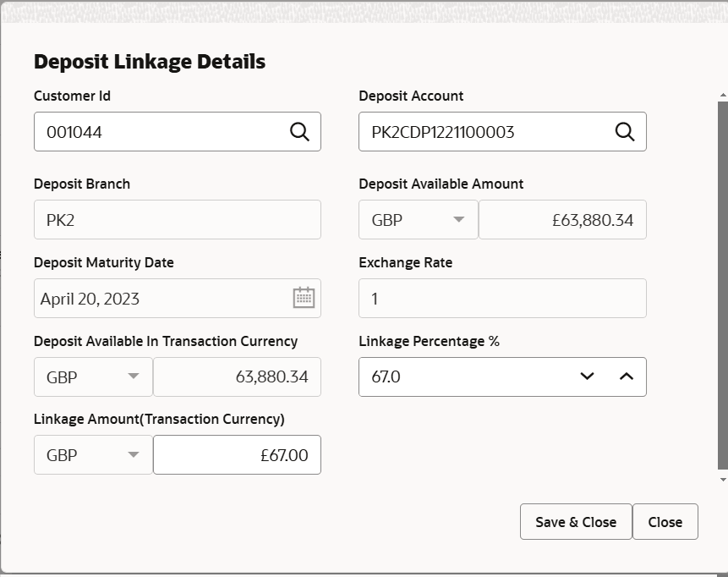
Task: Open the Linkage Amount currency dropdown
Action: (134, 454)
